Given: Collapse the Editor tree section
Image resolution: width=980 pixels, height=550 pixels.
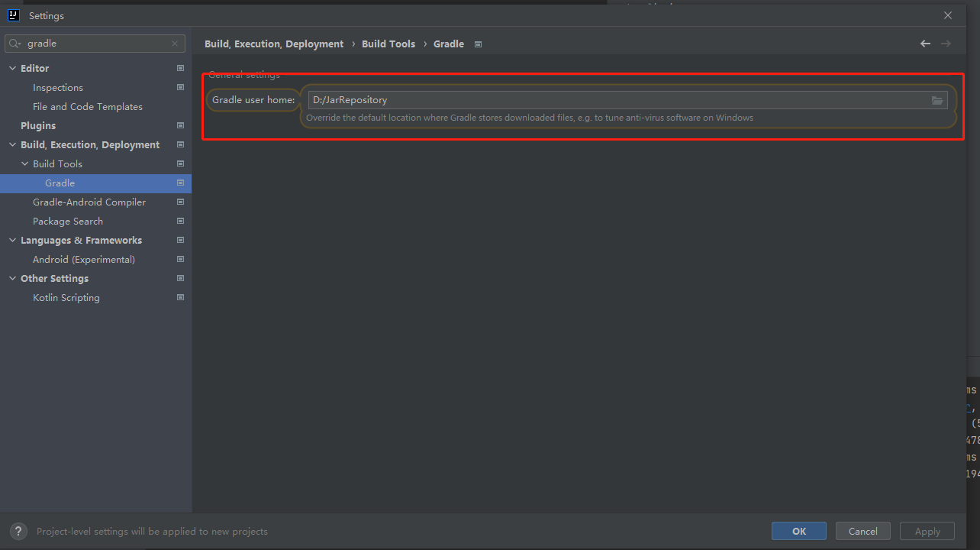Looking at the screenshot, I should [x=12, y=68].
